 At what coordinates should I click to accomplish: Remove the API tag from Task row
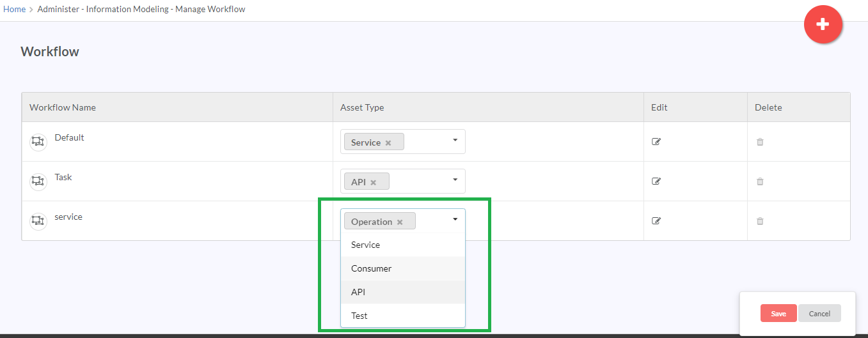coord(374,183)
